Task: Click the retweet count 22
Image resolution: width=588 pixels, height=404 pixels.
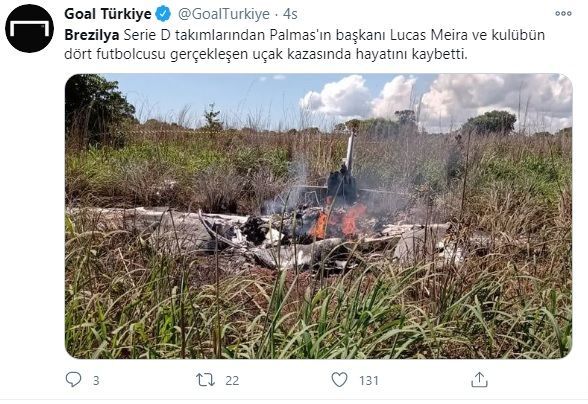Action: tap(232, 380)
